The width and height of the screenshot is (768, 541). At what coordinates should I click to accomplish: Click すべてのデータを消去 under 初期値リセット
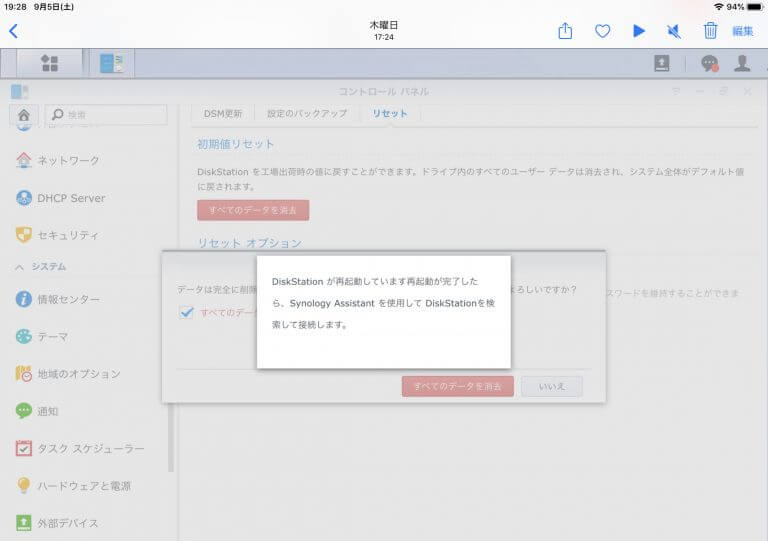(253, 210)
